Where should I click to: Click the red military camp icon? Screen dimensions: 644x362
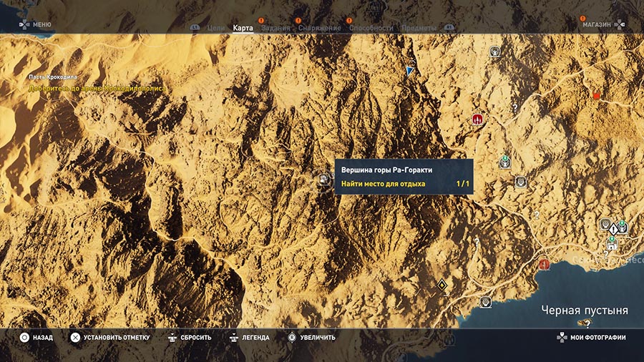coord(478,119)
